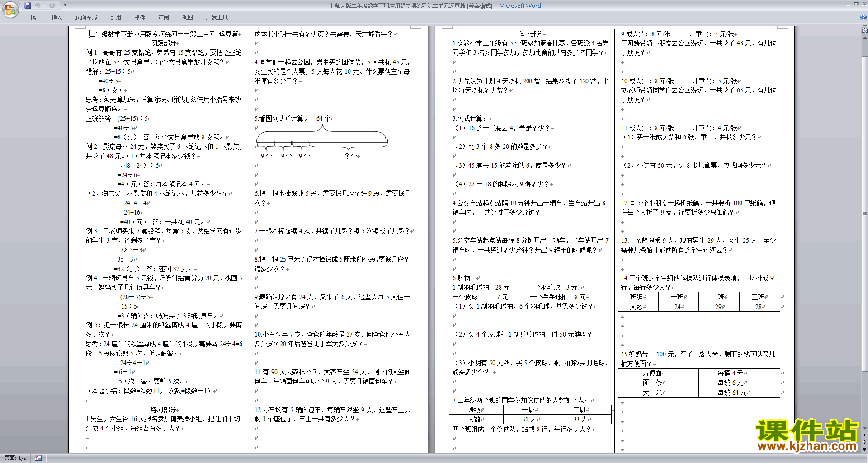
Task: Click the 练习部分 heading on page one
Action: [x=163, y=410]
